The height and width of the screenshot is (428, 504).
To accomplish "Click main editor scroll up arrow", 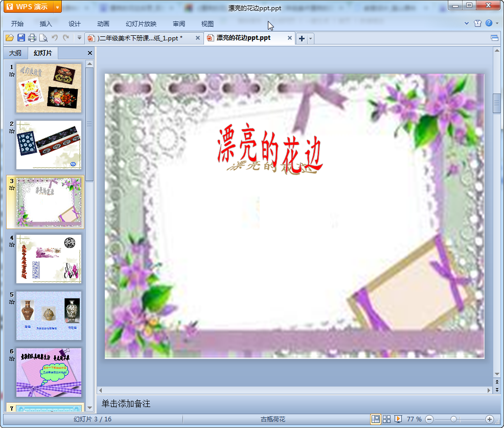I will [x=497, y=51].
